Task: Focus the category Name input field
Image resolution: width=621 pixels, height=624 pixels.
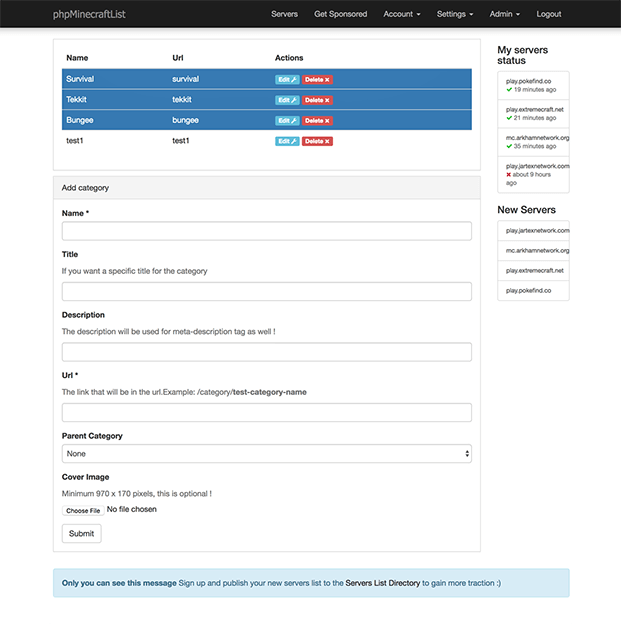Action: click(x=266, y=231)
